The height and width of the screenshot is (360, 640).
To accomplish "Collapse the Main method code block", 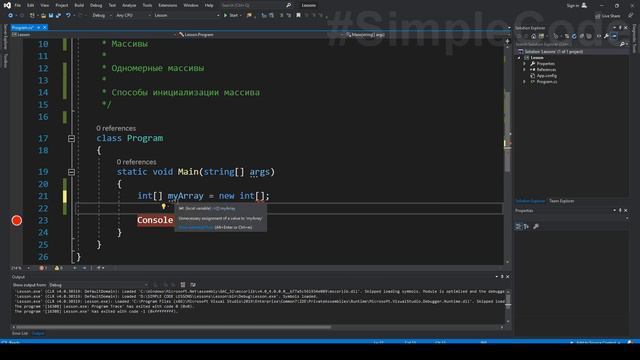I will 71,172.
